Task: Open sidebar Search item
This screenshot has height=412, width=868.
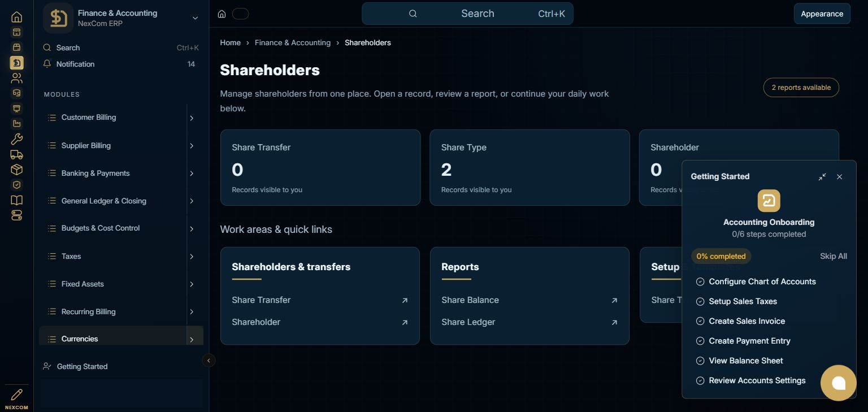Action: (x=121, y=47)
